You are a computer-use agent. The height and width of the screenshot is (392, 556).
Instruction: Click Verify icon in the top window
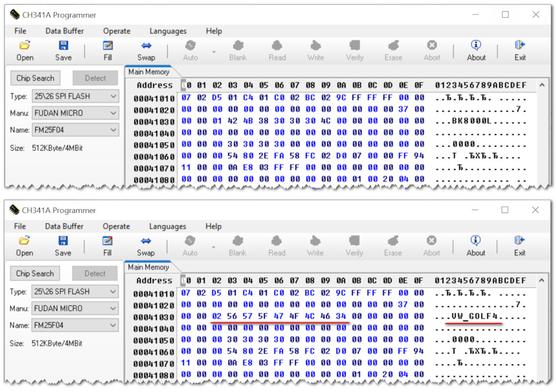[x=354, y=51]
